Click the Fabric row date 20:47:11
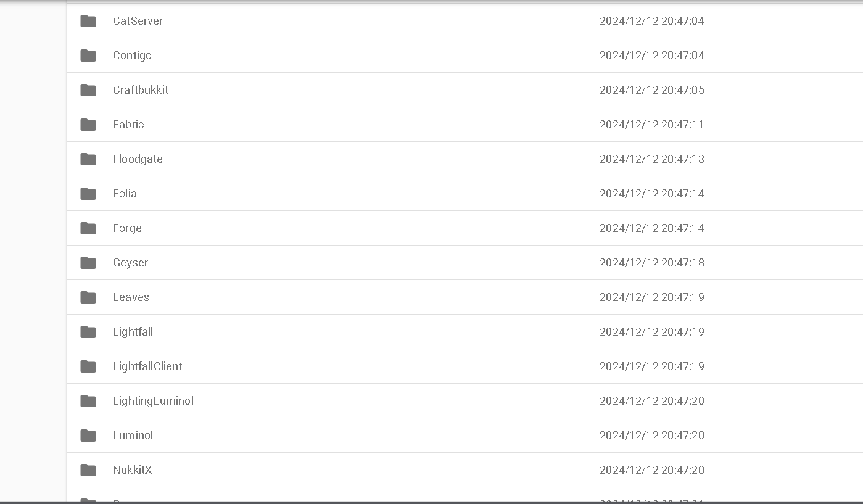The height and width of the screenshot is (504, 863). coord(652,125)
